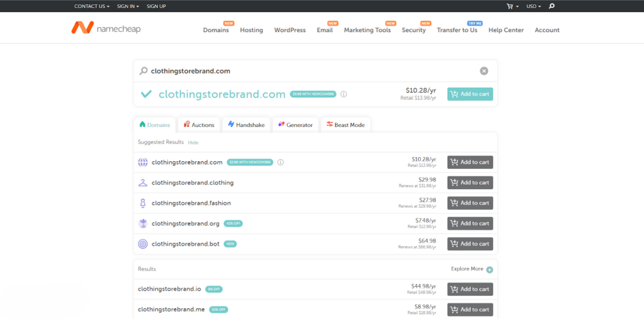Viewport: 644px width, 319px height.
Task: Open the SIGN IN dropdown
Action: coord(128,6)
